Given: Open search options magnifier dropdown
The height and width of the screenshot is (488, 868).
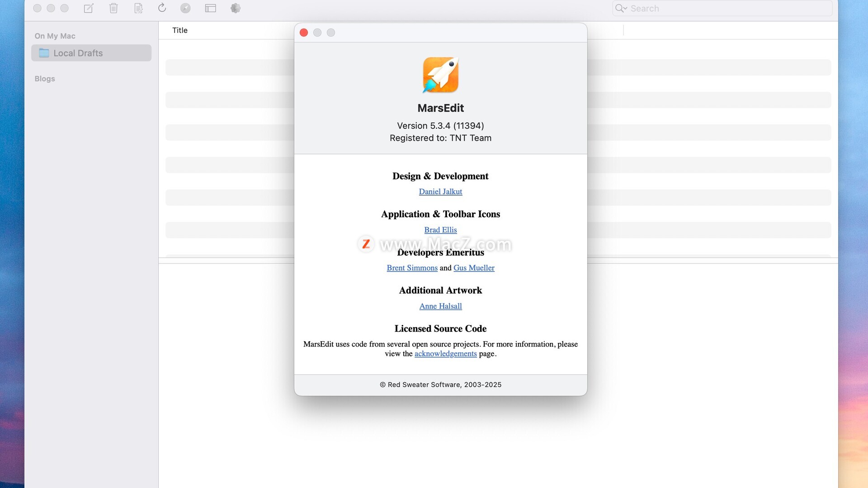Looking at the screenshot, I should (x=621, y=8).
